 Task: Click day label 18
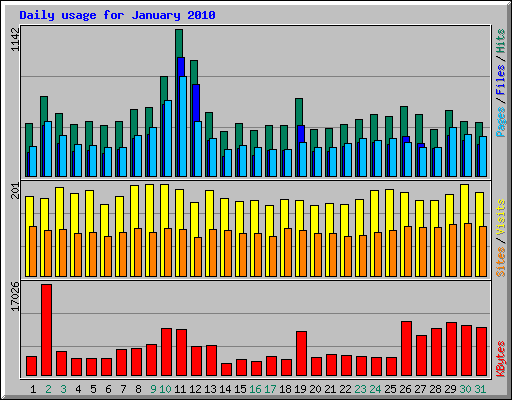(x=285, y=389)
